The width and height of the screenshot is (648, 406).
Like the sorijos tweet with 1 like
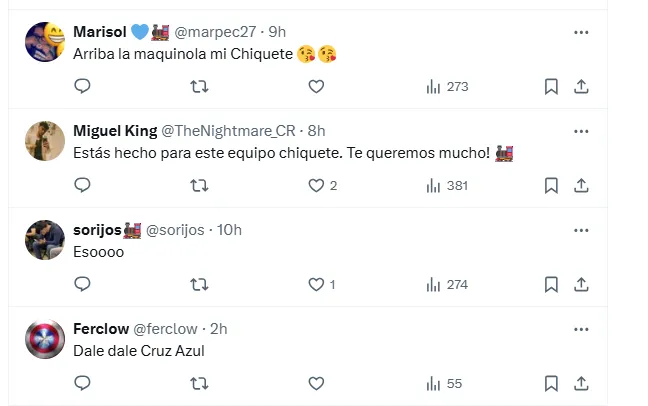(316, 285)
